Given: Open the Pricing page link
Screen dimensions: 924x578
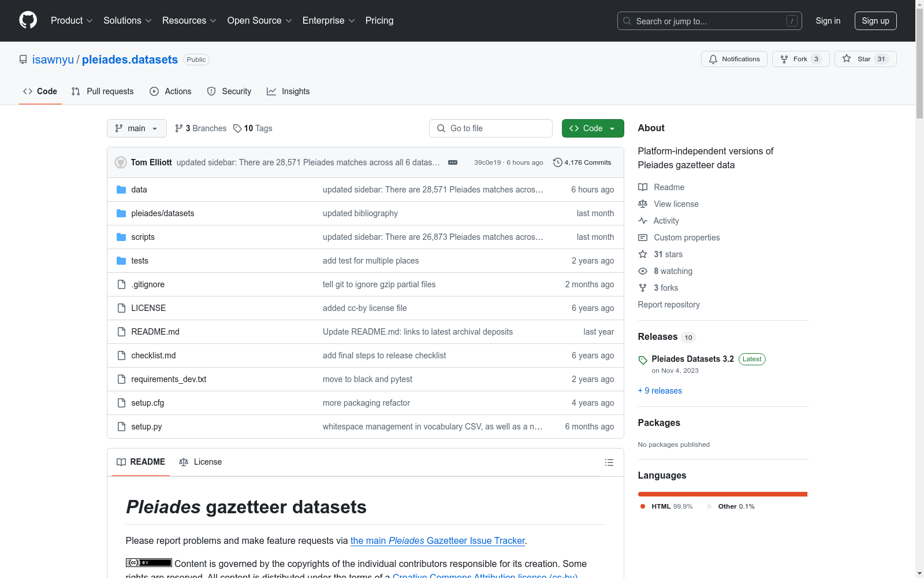Looking at the screenshot, I should point(379,21).
